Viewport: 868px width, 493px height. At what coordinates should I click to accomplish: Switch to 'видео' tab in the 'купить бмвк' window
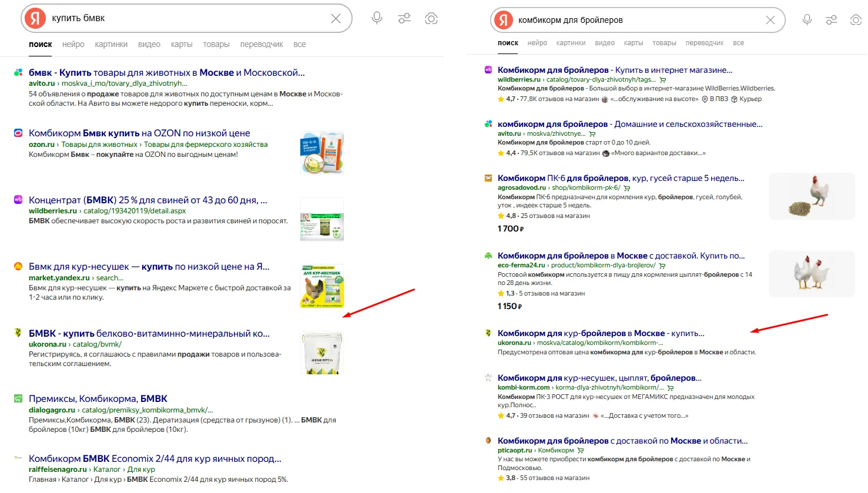(x=149, y=44)
